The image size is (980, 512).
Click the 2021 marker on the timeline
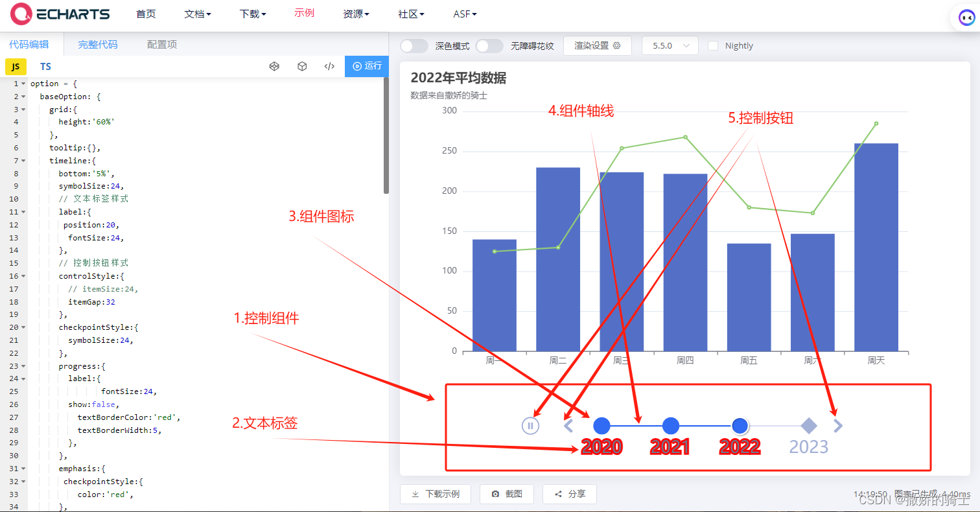tap(670, 426)
